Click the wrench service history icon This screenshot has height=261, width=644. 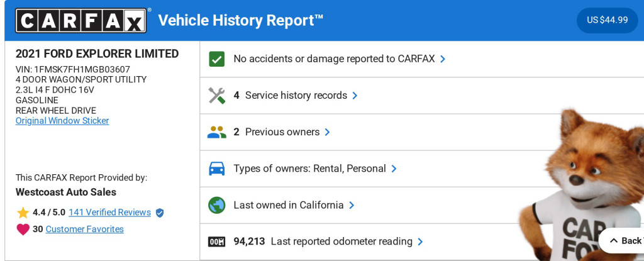click(216, 96)
